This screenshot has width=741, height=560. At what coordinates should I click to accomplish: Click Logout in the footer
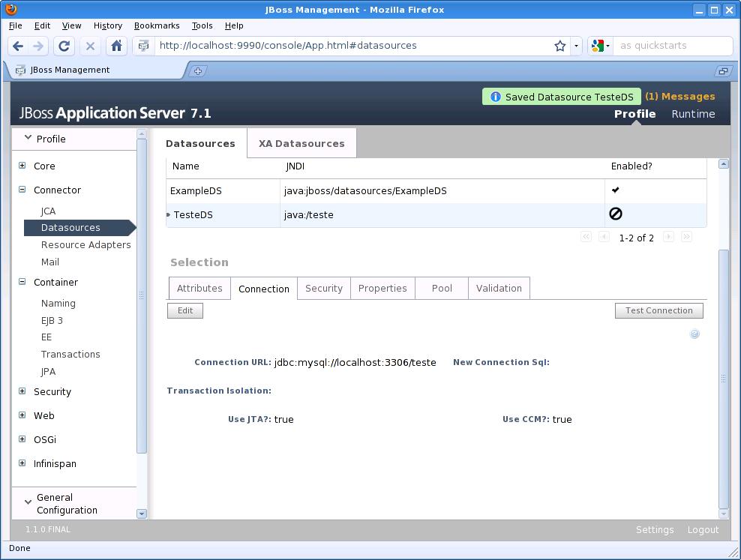point(703,530)
